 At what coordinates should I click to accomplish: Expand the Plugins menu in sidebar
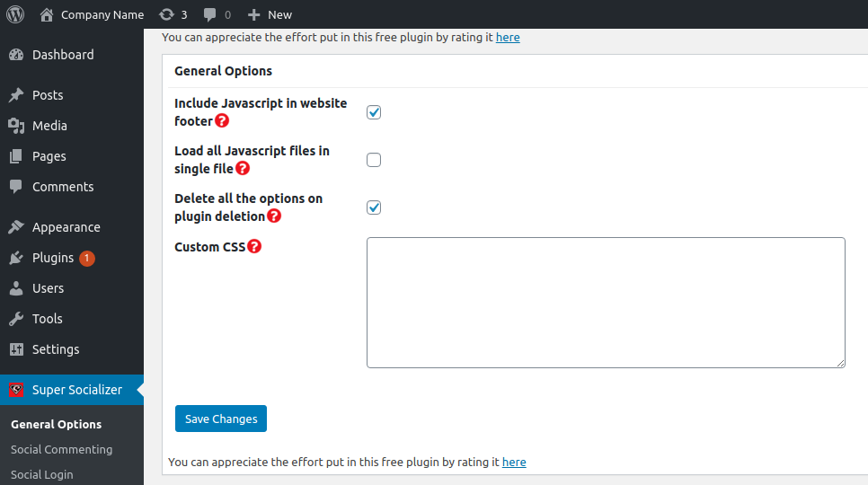[x=53, y=258]
